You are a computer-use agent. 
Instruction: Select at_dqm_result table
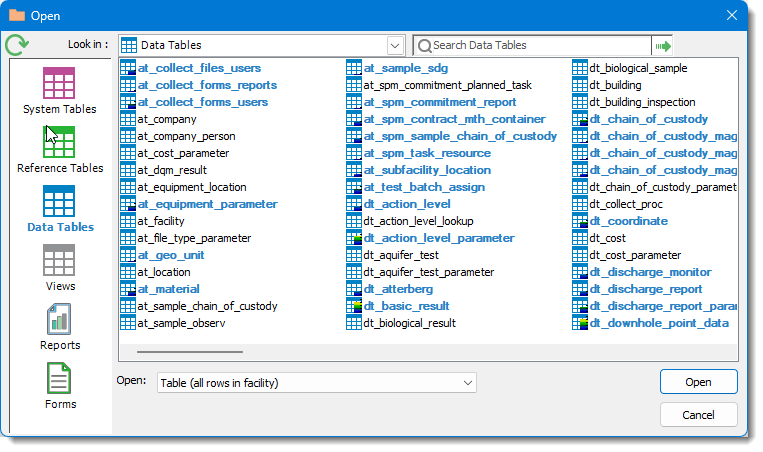172,170
